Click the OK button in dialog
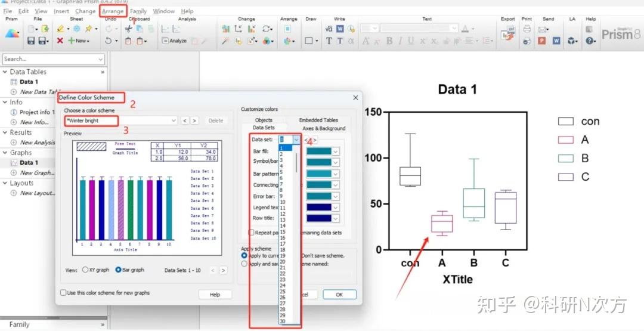 (x=339, y=295)
